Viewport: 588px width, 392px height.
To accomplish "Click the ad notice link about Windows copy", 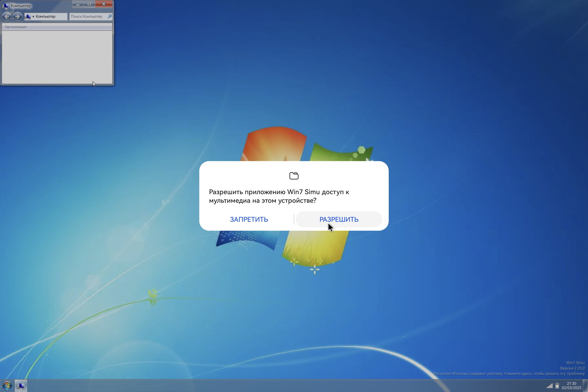I will point(509,373).
